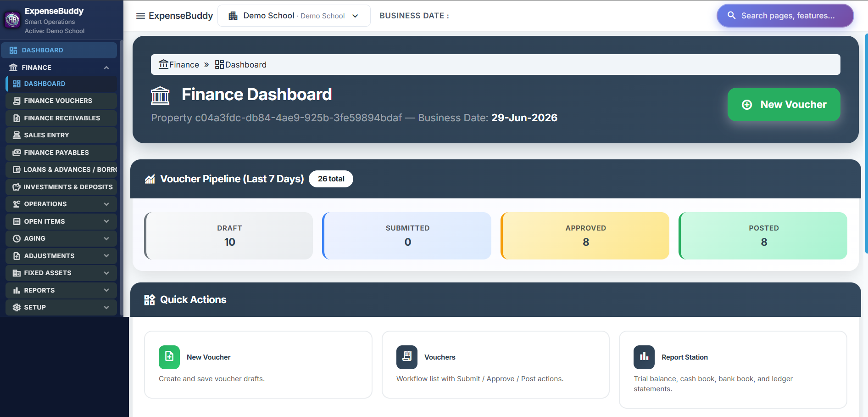Click the Draft 10 pipeline card
Viewport: 868px width, 417px height.
click(228, 236)
